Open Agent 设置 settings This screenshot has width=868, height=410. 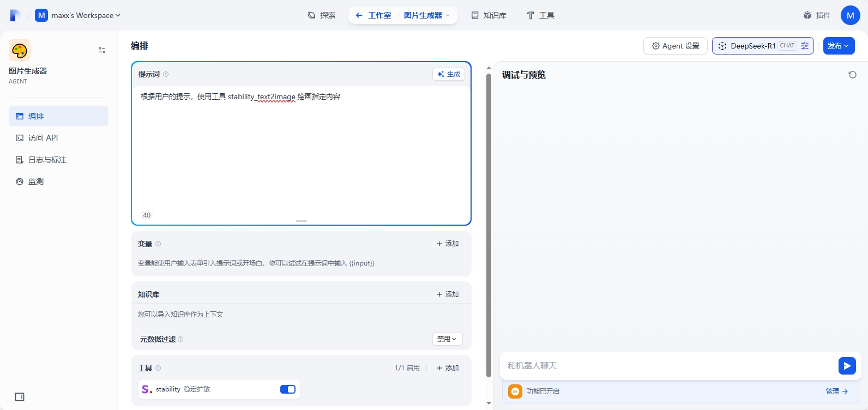point(676,46)
